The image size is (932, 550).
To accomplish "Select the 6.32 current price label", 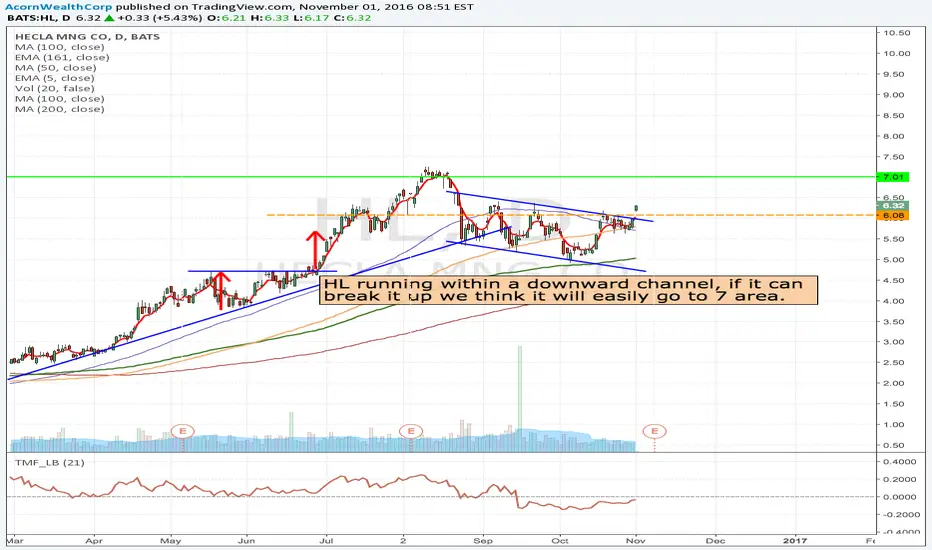I will (x=893, y=206).
